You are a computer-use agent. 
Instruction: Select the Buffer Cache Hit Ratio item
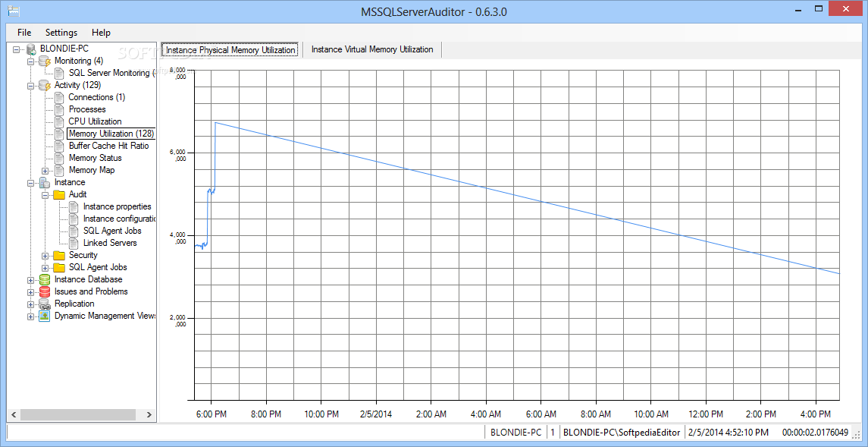tap(108, 146)
